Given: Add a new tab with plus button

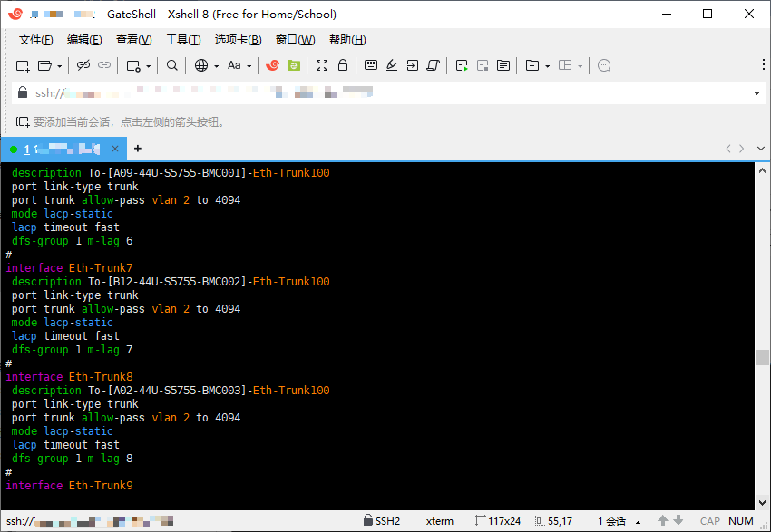Looking at the screenshot, I should click(138, 149).
